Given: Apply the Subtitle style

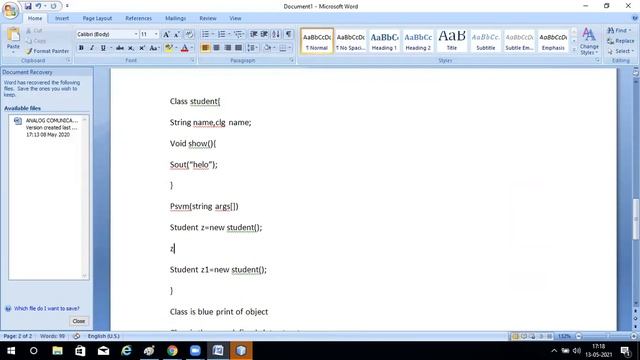Looking at the screenshot, I should pos(486,41).
